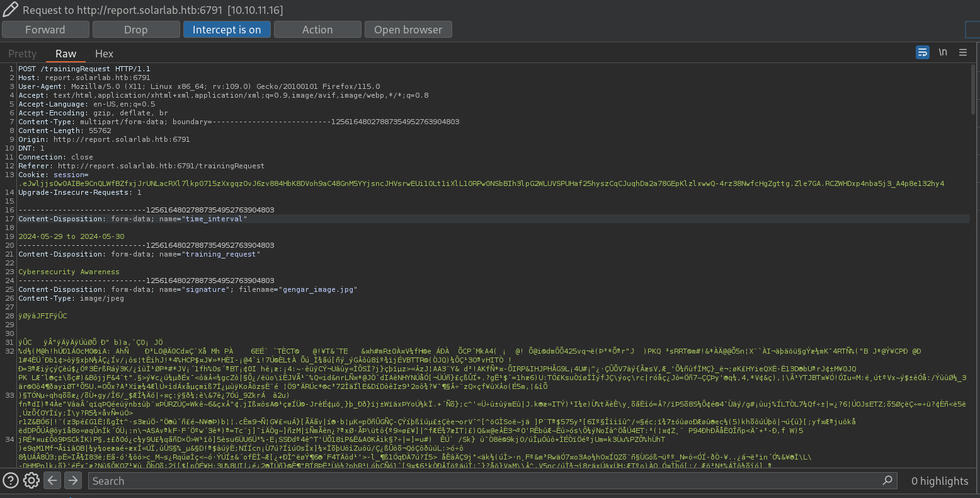Open the editor hamburger options menu
The width and height of the screenshot is (980, 498).
[963, 52]
